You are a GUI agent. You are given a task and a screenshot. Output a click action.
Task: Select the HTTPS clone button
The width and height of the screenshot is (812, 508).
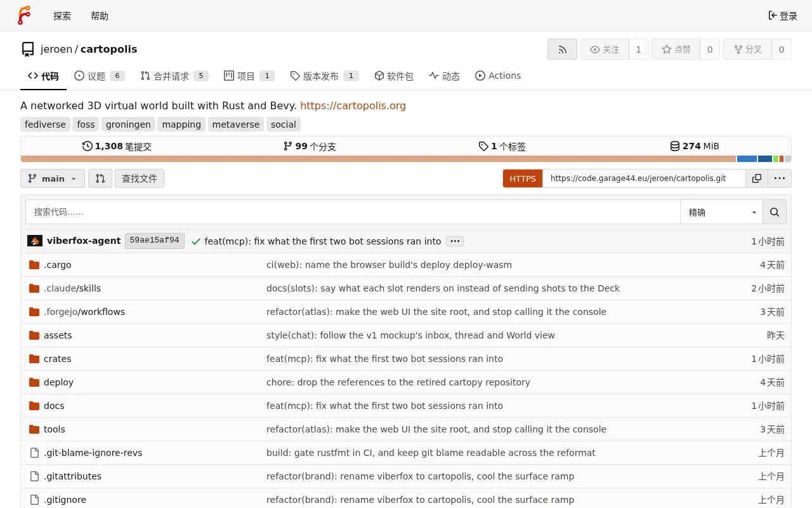point(523,178)
